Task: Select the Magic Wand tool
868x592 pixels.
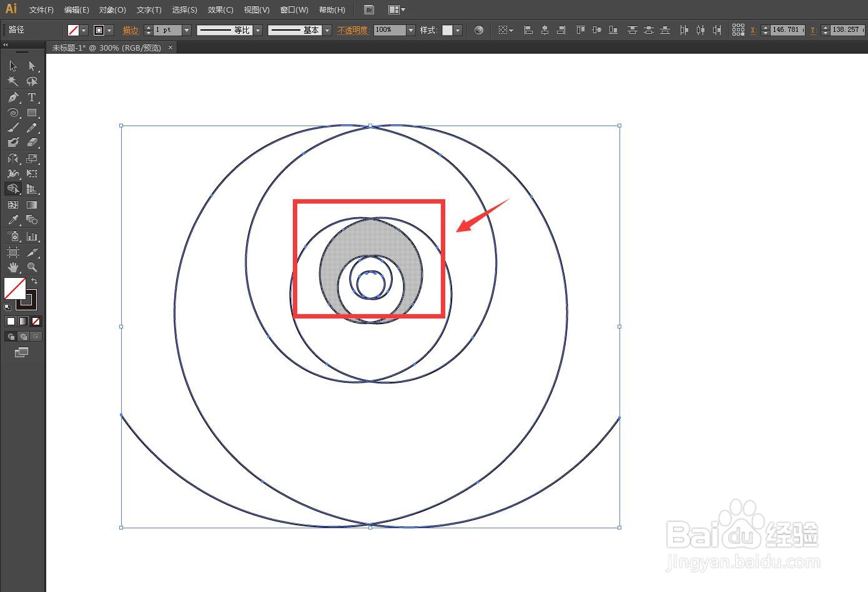Action: coord(13,82)
